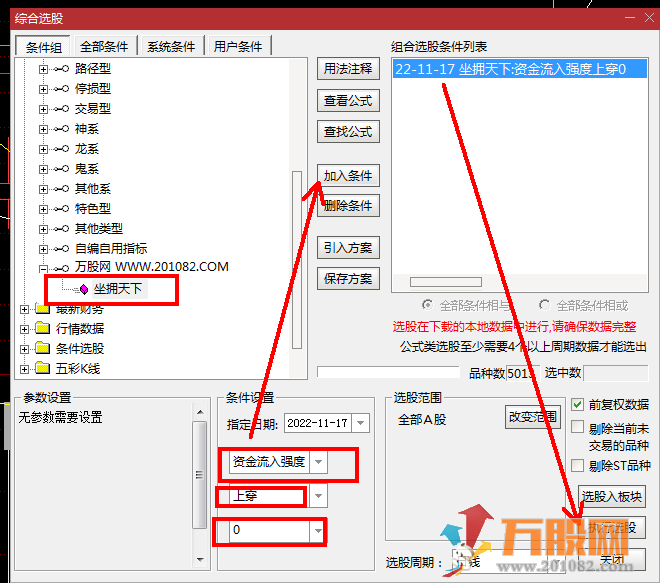Viewport: 660px width, 583px height.
Task: Expand the 行情数据 folder
Action: pyautogui.click(x=24, y=329)
